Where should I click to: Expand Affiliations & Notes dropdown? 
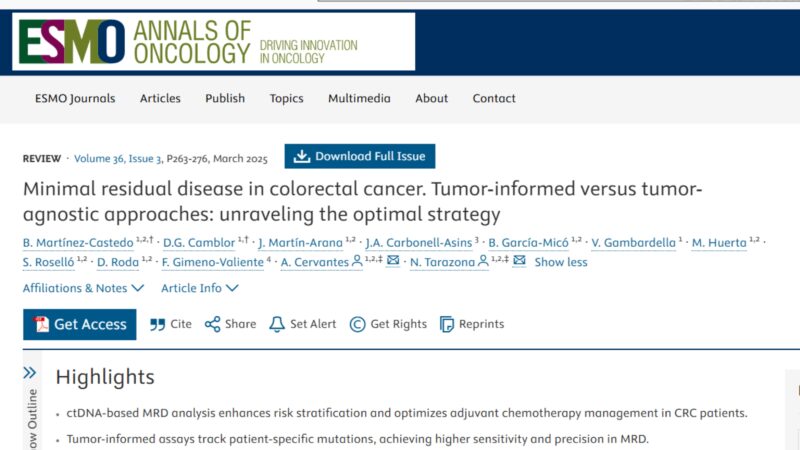(83, 288)
